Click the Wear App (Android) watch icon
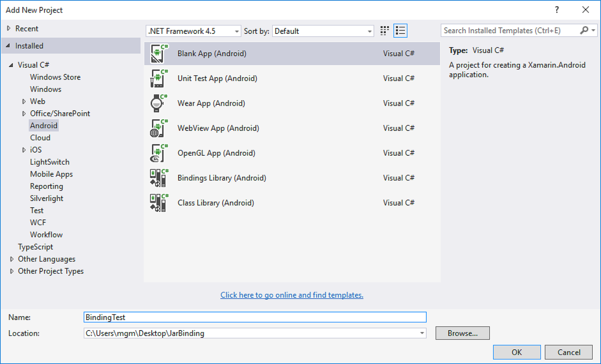Image resolution: width=601 pixels, height=364 pixels. coord(159,103)
